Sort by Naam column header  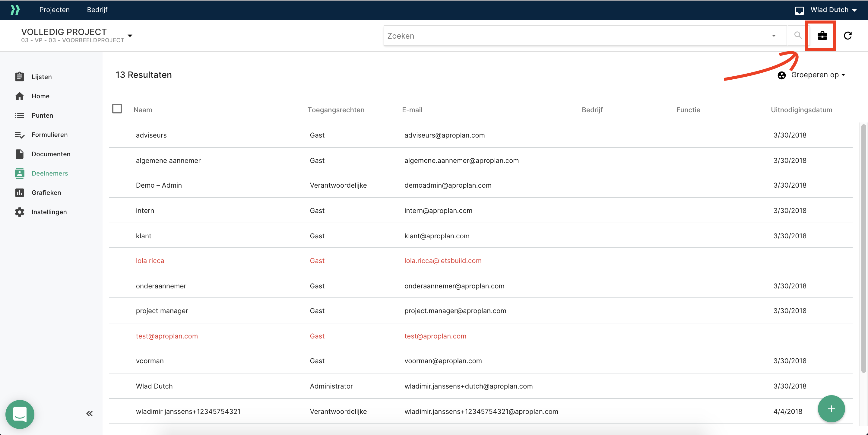coord(143,110)
